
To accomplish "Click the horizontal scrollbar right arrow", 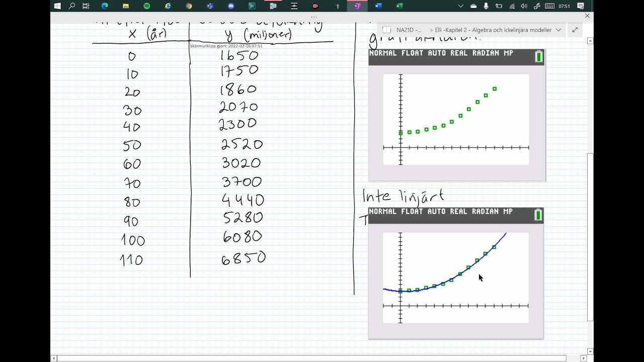I will [x=584, y=358].
